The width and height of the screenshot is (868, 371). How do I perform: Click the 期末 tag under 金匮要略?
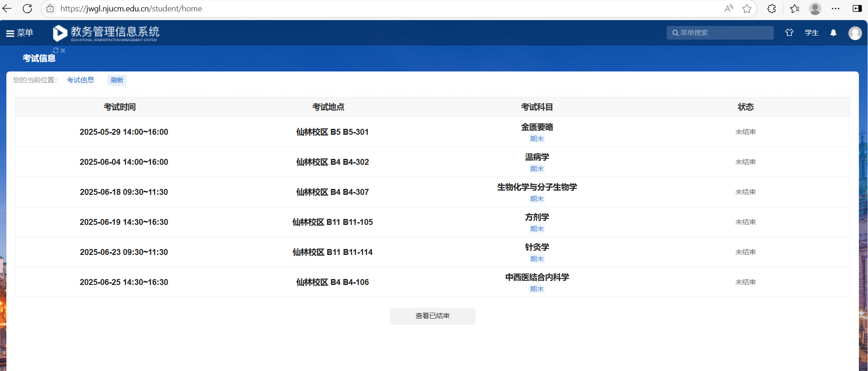537,139
